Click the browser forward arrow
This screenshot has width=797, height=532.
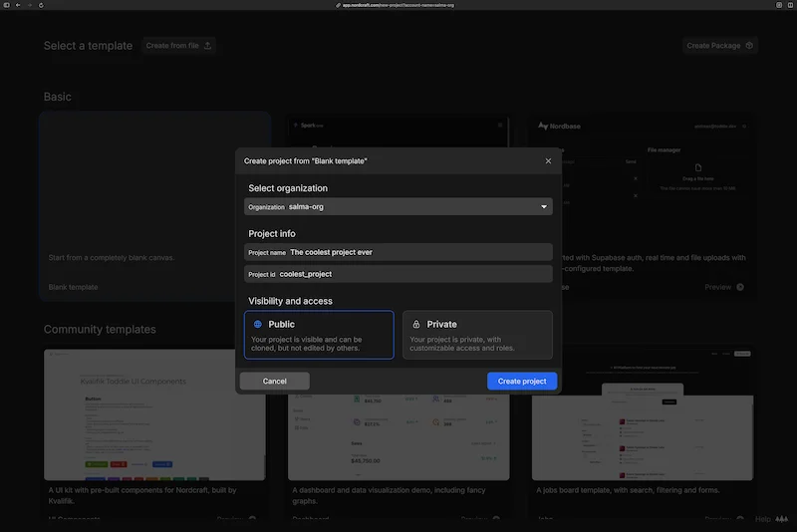click(x=30, y=5)
